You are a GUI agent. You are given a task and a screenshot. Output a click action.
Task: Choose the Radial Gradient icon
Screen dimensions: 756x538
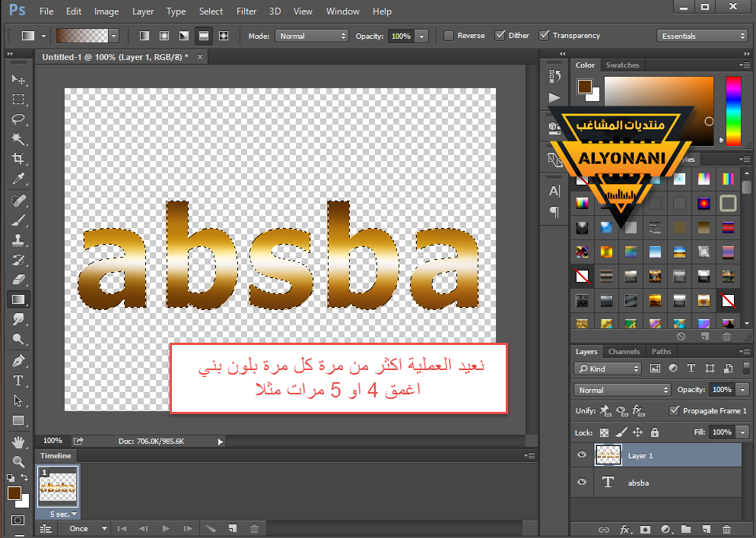(x=164, y=36)
